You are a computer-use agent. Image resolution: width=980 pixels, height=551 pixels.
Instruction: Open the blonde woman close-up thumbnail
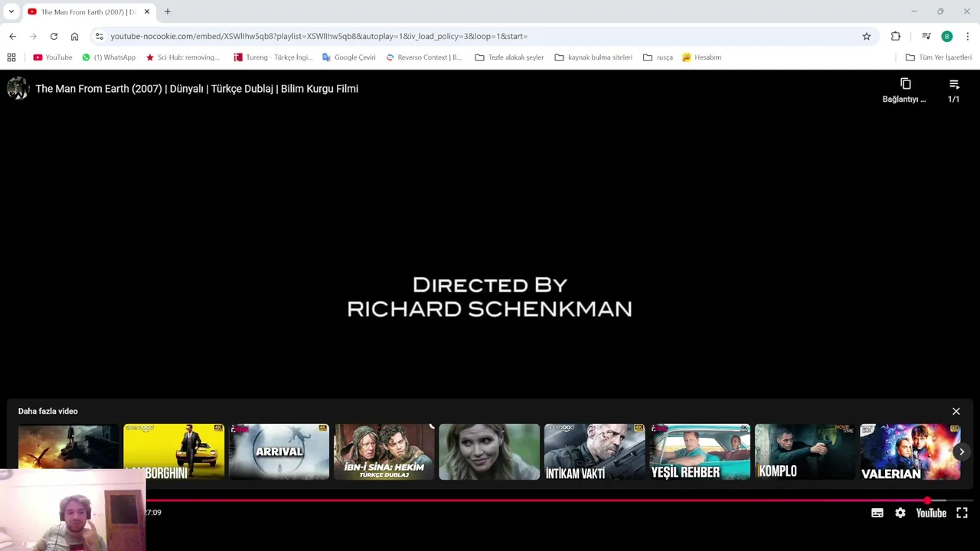pos(489,452)
